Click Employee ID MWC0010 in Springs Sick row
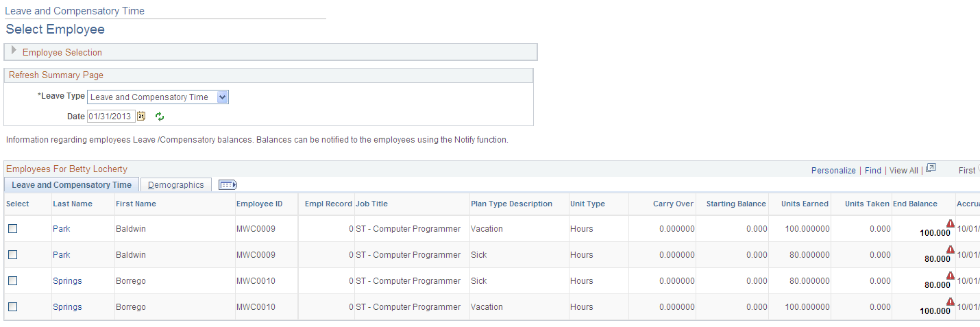Image resolution: width=980 pixels, height=327 pixels. pos(256,281)
